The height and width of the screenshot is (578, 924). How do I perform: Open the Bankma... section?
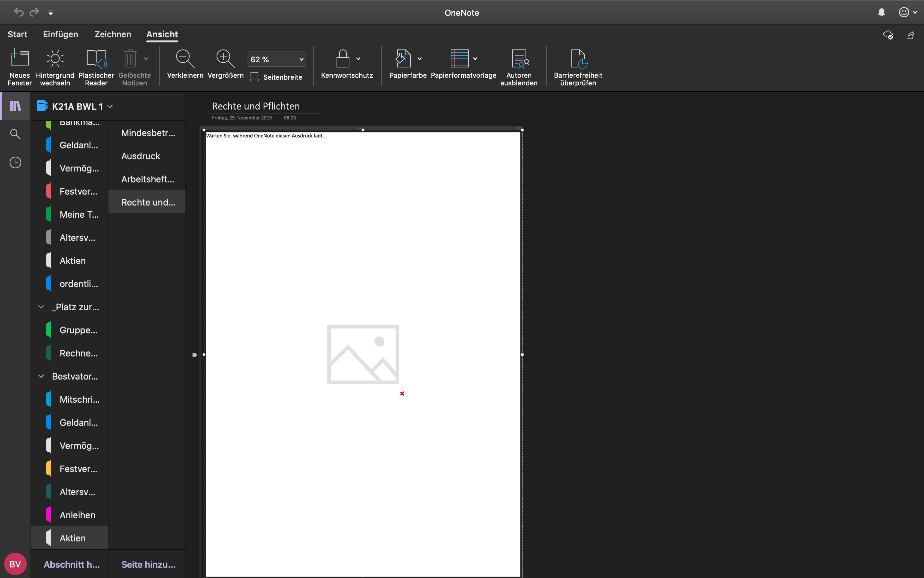point(69,125)
